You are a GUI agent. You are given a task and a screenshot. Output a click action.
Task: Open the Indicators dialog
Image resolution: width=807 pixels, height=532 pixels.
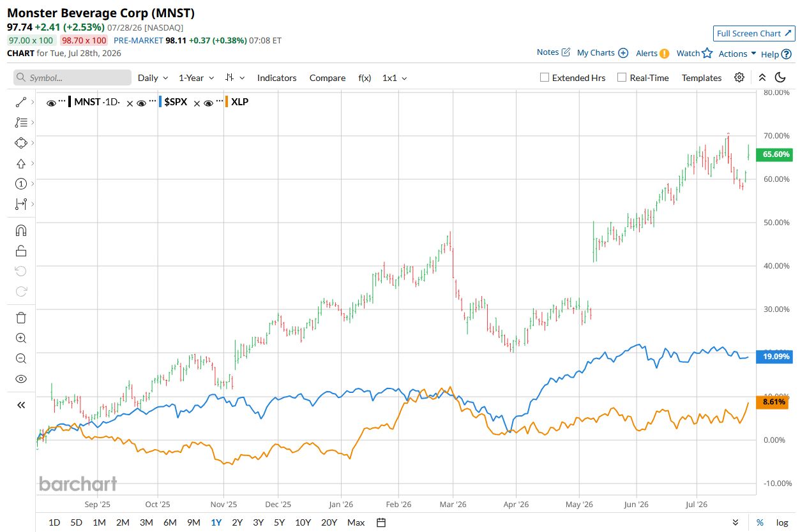276,78
